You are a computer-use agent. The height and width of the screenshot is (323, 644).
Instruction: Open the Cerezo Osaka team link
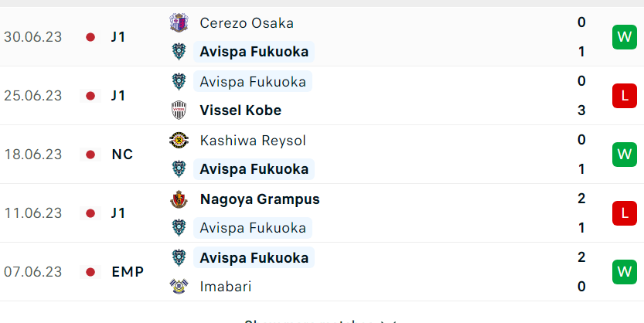pos(247,23)
